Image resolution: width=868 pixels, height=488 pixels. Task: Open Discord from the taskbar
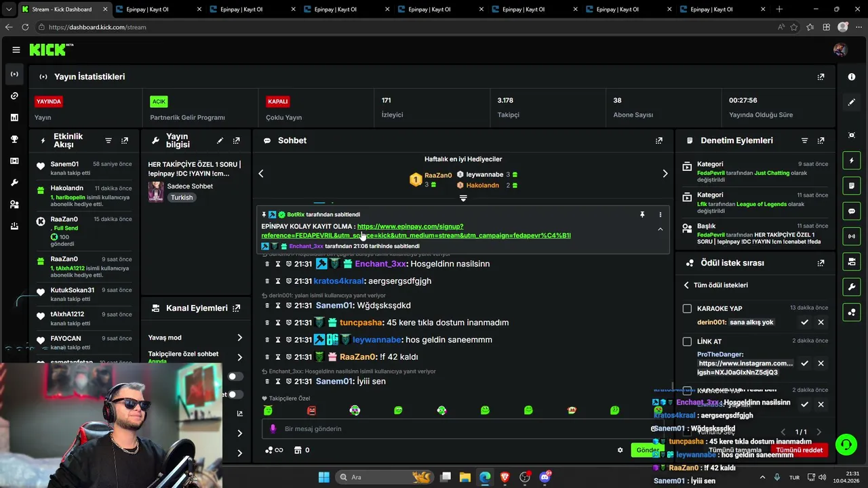pyautogui.click(x=545, y=477)
